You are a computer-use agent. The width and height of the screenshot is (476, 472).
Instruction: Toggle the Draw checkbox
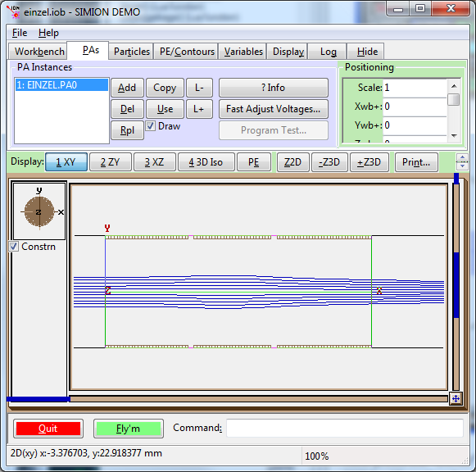click(151, 126)
